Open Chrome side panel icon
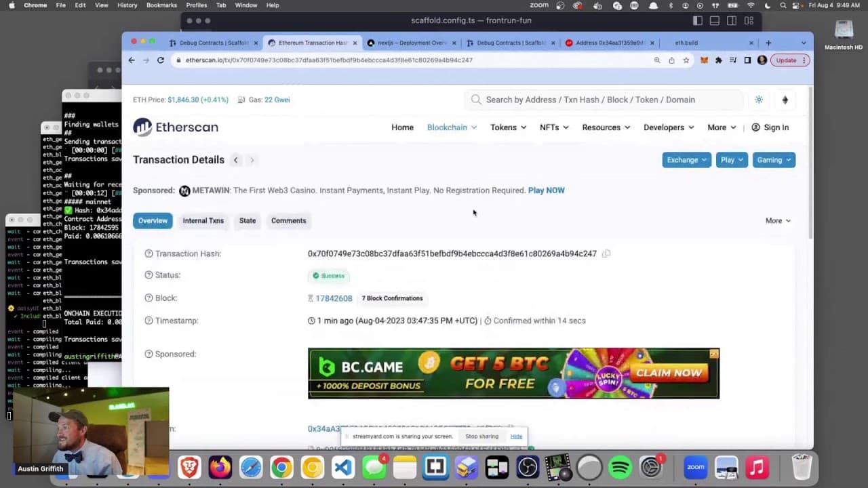Image resolution: width=868 pixels, height=488 pixels. click(x=747, y=60)
